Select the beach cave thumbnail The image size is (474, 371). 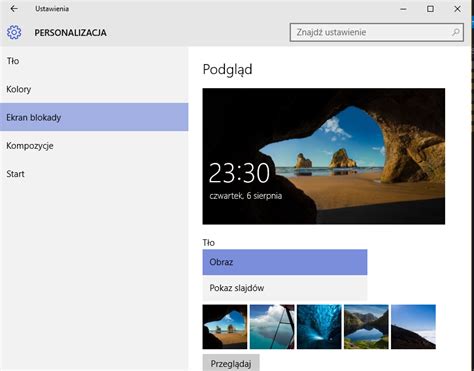[x=225, y=327]
